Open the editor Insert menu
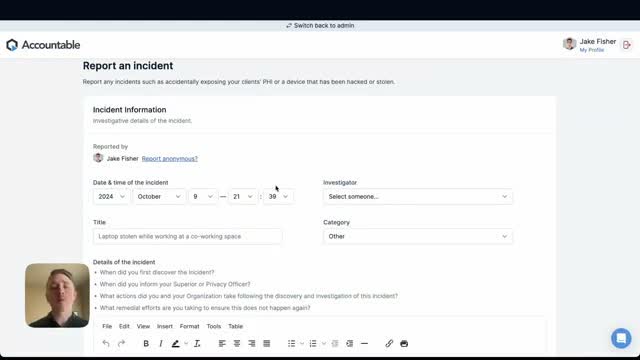Screen dimensions: 640x360 [x=165, y=327]
